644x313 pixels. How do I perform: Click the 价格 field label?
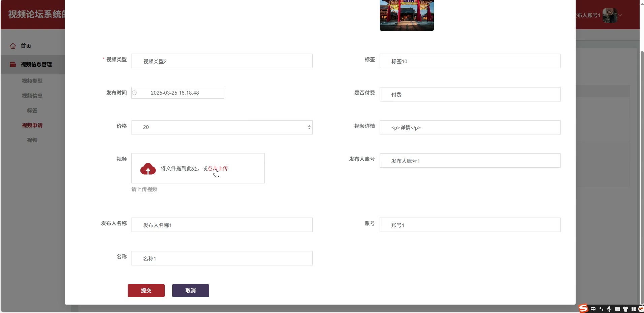(x=122, y=126)
